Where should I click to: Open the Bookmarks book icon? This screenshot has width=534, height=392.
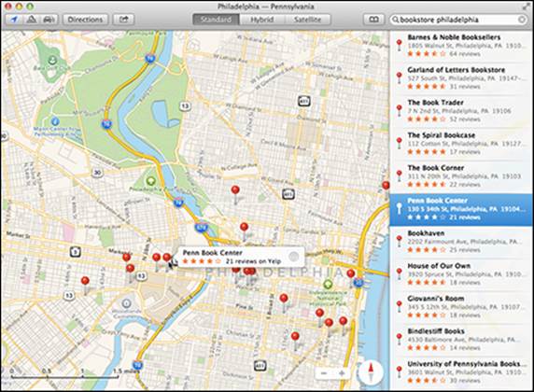tap(373, 20)
